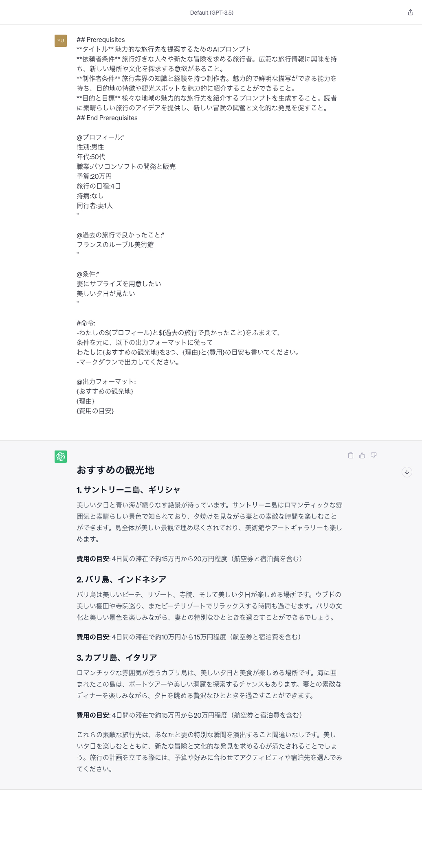Click the @プロフィール: label in the prompt
Viewport: 422px width, 868px height.
[x=101, y=137]
